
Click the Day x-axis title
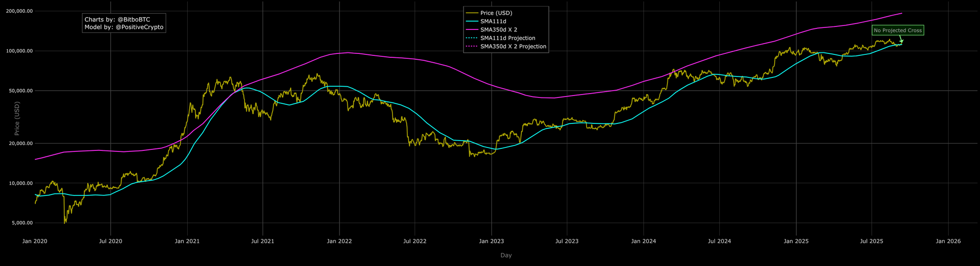(506, 255)
